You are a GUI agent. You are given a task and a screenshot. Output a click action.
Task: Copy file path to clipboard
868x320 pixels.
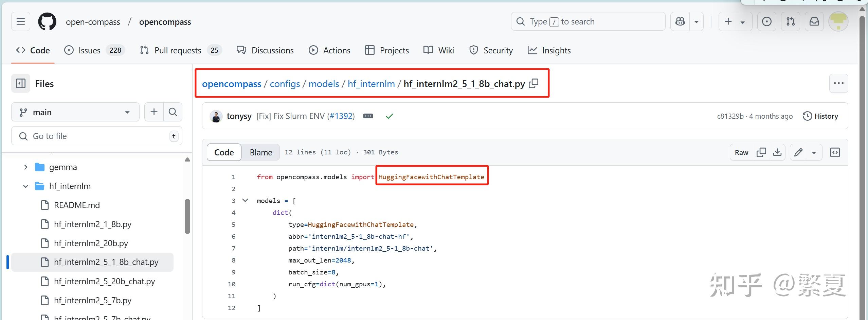click(x=534, y=83)
